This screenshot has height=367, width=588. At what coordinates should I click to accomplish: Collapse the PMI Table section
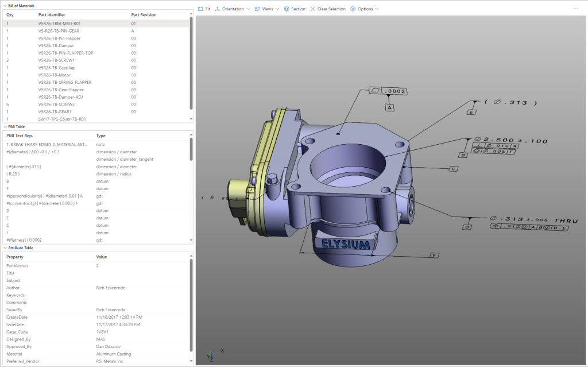(x=5, y=126)
